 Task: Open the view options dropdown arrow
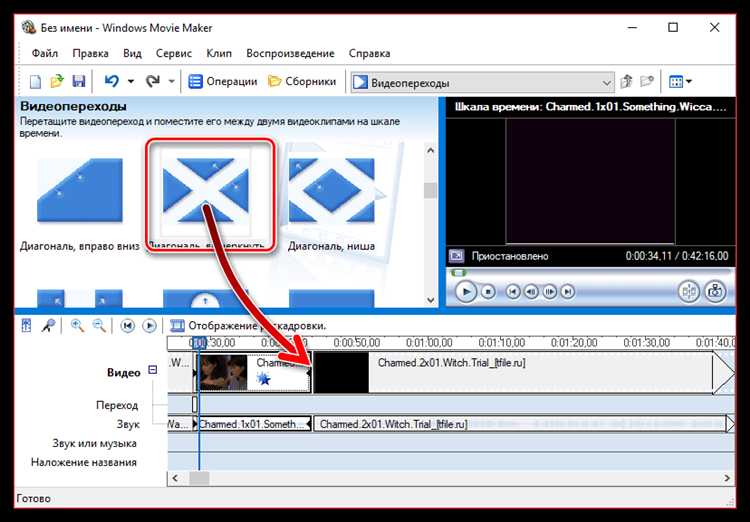pyautogui.click(x=689, y=82)
